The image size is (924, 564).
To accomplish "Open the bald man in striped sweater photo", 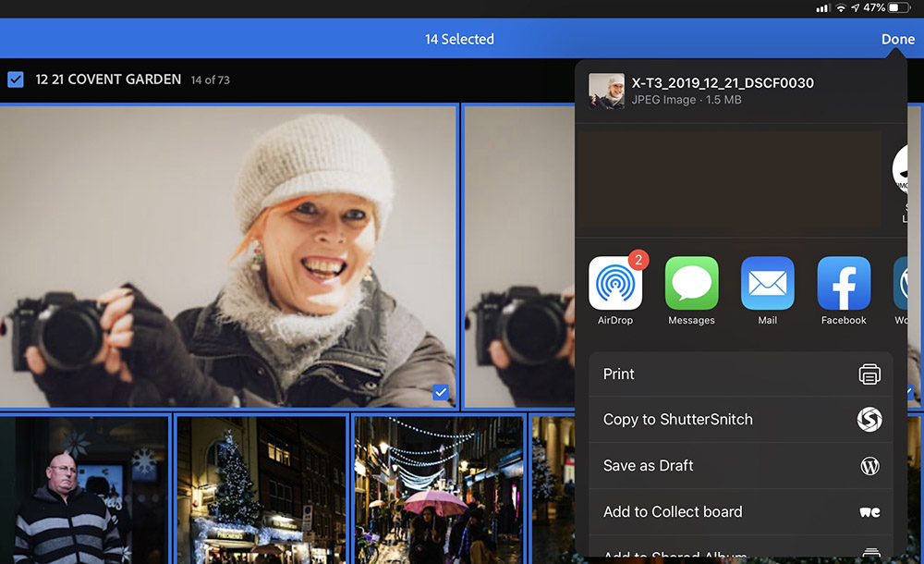I will [x=85, y=490].
